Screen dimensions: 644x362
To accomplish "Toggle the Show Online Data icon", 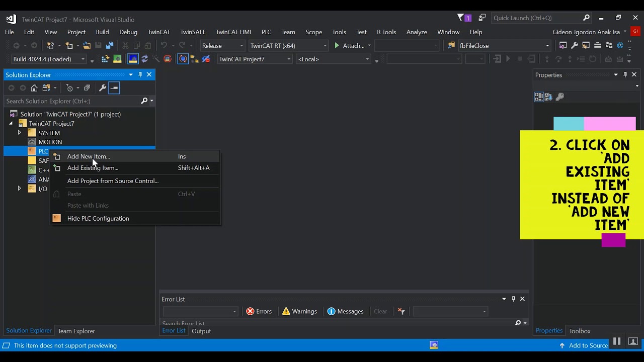I will point(183,59).
